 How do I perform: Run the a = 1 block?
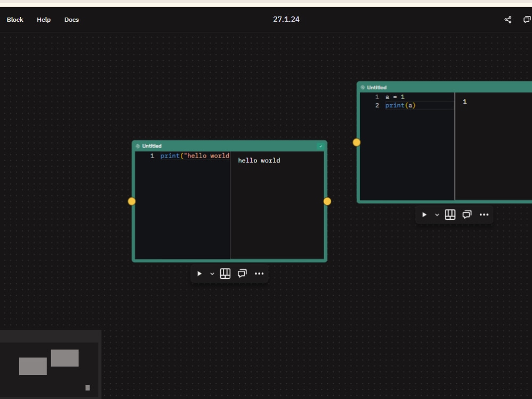point(424,214)
